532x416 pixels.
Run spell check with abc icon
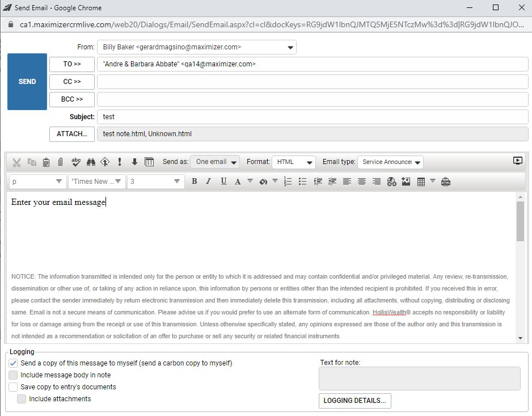[76, 162]
